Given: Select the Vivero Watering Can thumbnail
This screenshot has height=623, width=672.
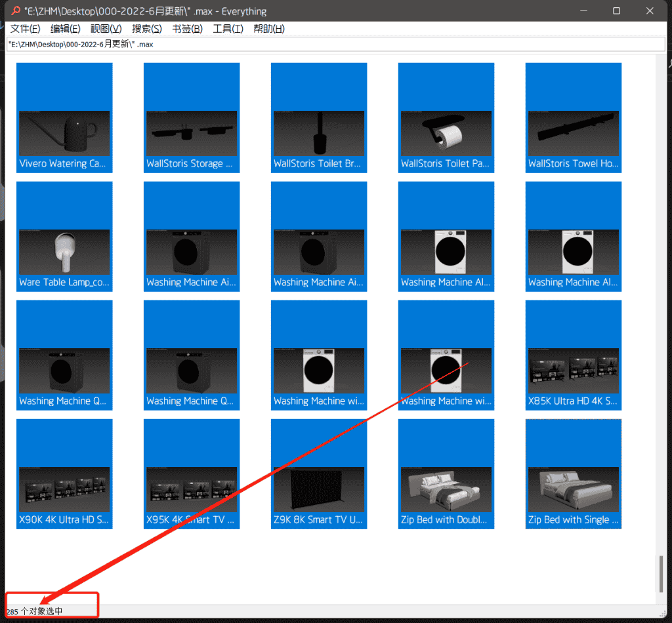Looking at the screenshot, I should (64, 118).
